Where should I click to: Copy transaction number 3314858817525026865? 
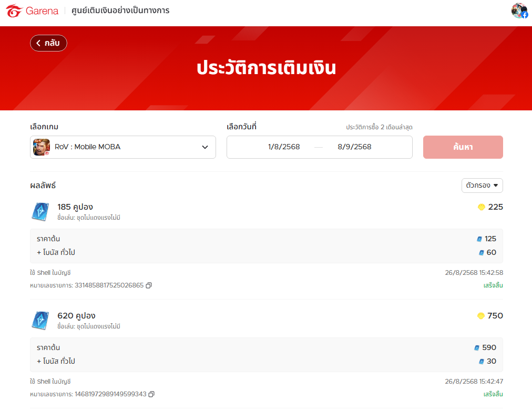[x=149, y=285]
